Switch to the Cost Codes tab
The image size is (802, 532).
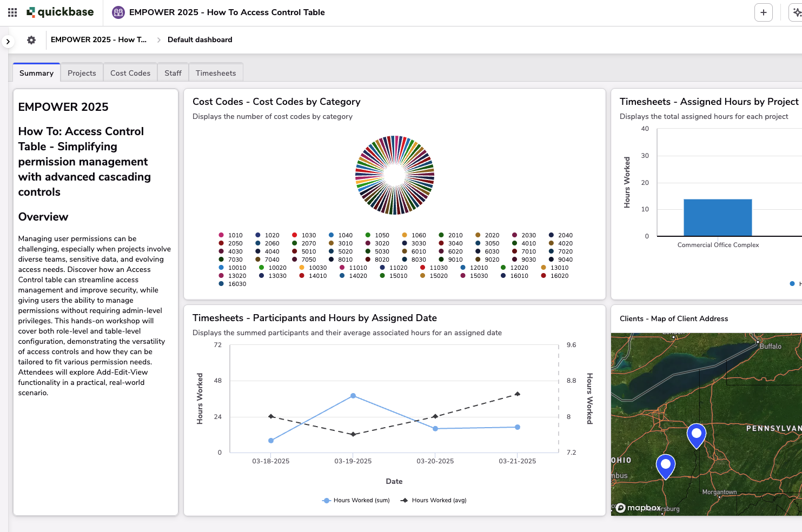[x=130, y=72]
